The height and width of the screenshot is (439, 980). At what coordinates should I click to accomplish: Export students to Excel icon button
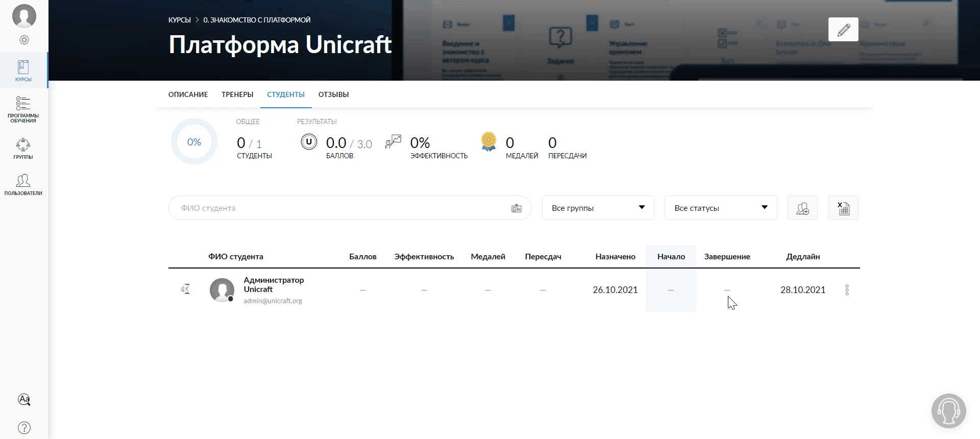click(x=843, y=208)
